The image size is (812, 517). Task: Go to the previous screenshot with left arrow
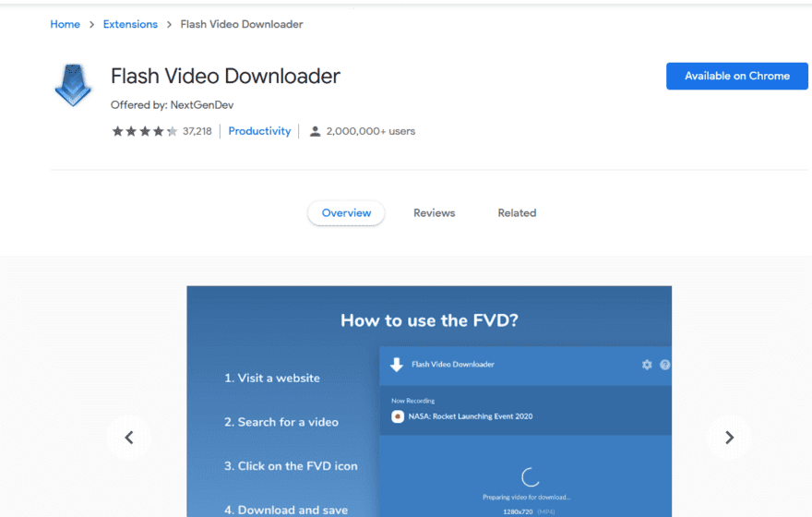tap(129, 438)
